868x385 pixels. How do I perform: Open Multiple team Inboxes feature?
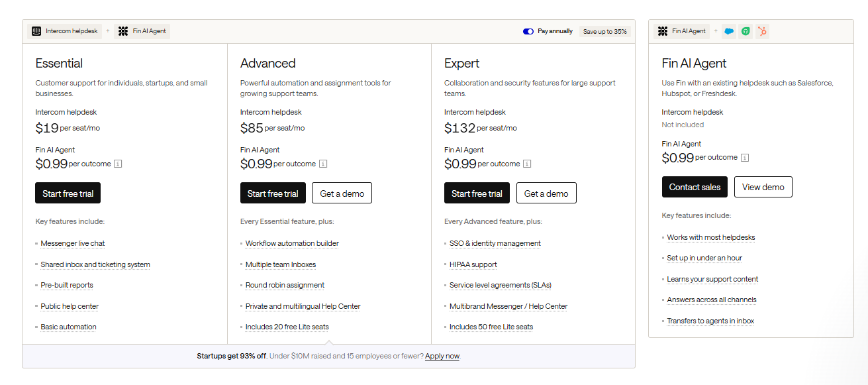(281, 264)
